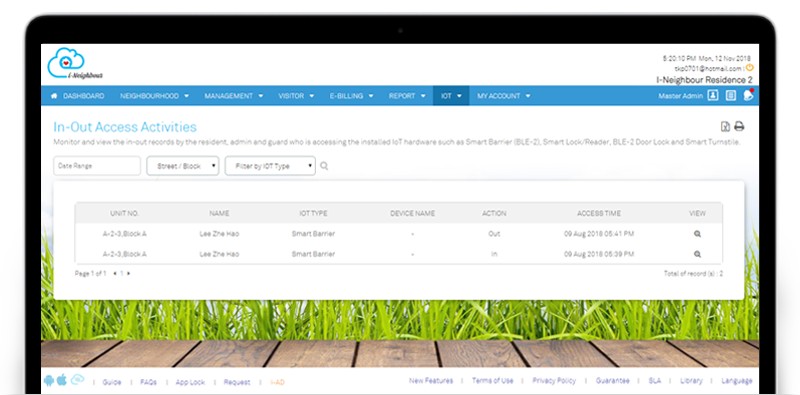Image resolution: width=800 pixels, height=395 pixels.
Task: Click the NAME column header
Action: [x=219, y=213]
